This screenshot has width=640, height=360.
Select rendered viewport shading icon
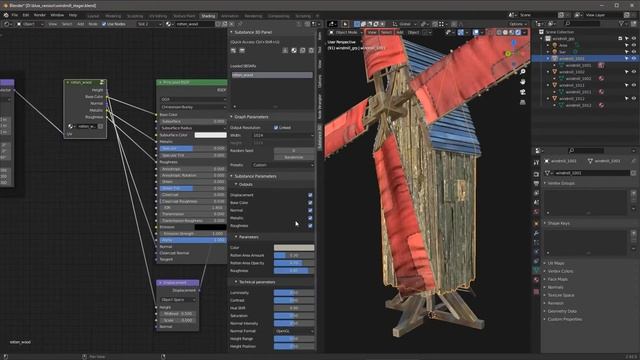click(x=518, y=32)
